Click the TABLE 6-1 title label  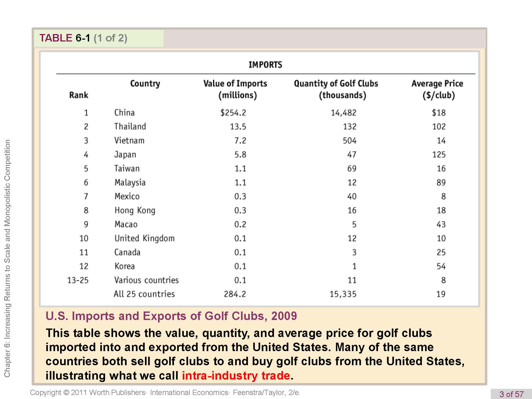83,38
